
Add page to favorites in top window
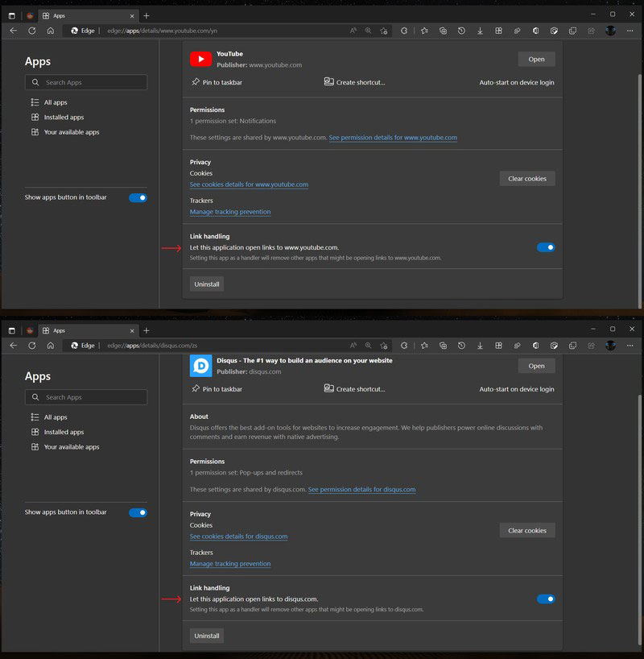pyautogui.click(x=383, y=31)
